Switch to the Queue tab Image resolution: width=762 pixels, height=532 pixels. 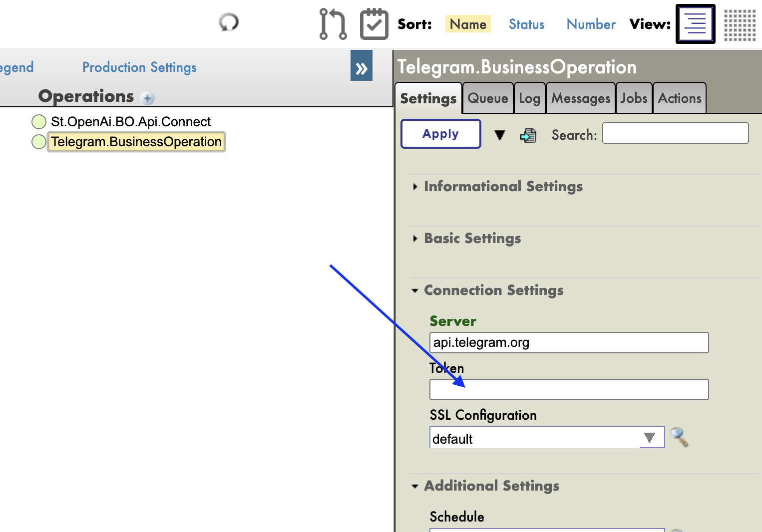488,98
